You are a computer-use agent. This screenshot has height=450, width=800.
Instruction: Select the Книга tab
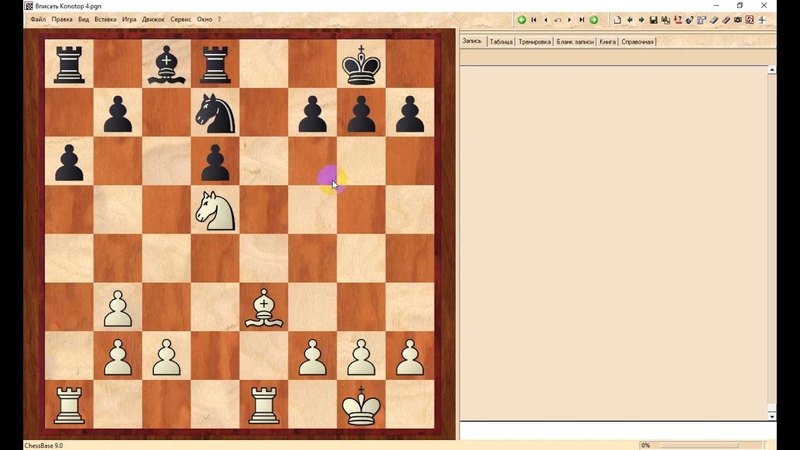coord(608,42)
